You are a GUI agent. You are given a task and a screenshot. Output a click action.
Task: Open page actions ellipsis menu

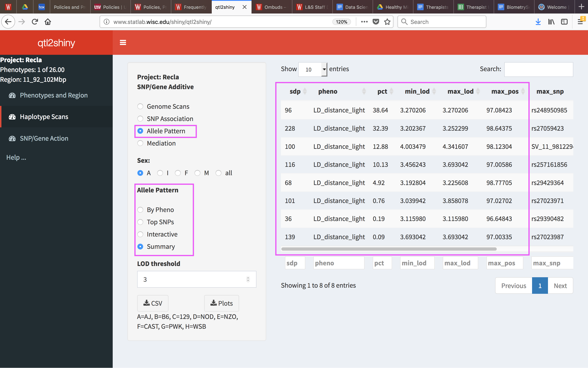click(364, 22)
